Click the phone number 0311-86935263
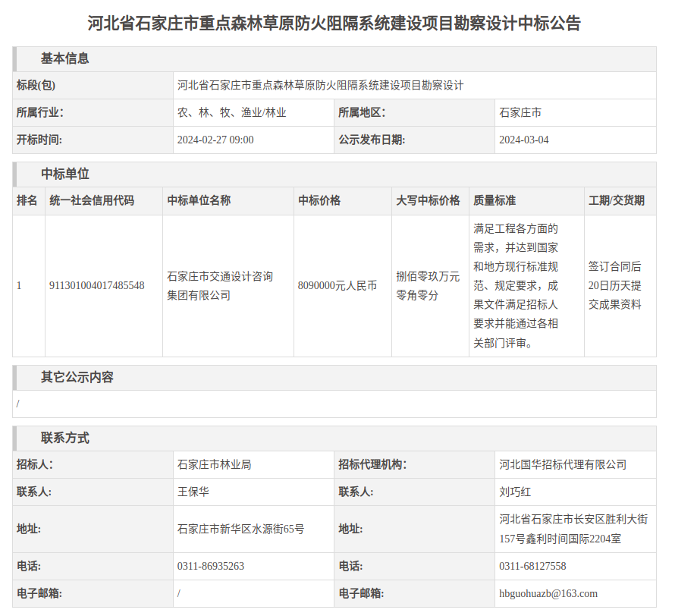This screenshot has width=675, height=616. [x=211, y=566]
